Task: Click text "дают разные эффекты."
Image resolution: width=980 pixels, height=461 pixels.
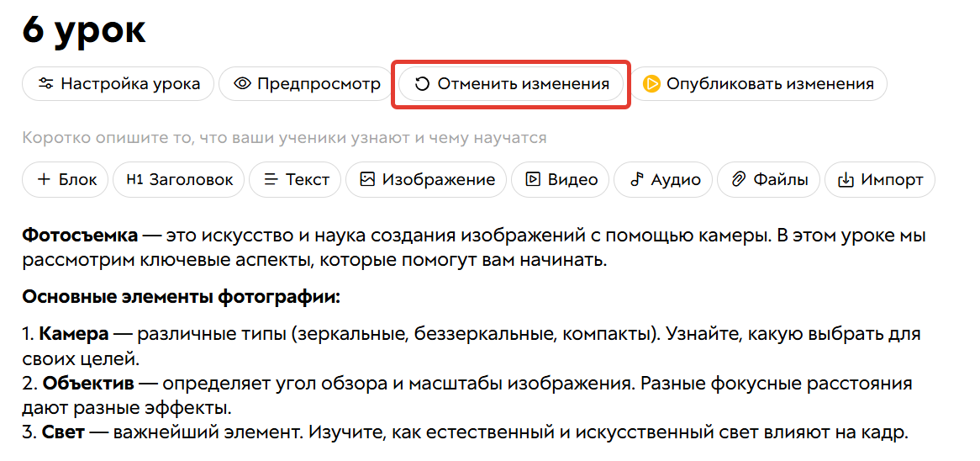Action: click(x=127, y=408)
